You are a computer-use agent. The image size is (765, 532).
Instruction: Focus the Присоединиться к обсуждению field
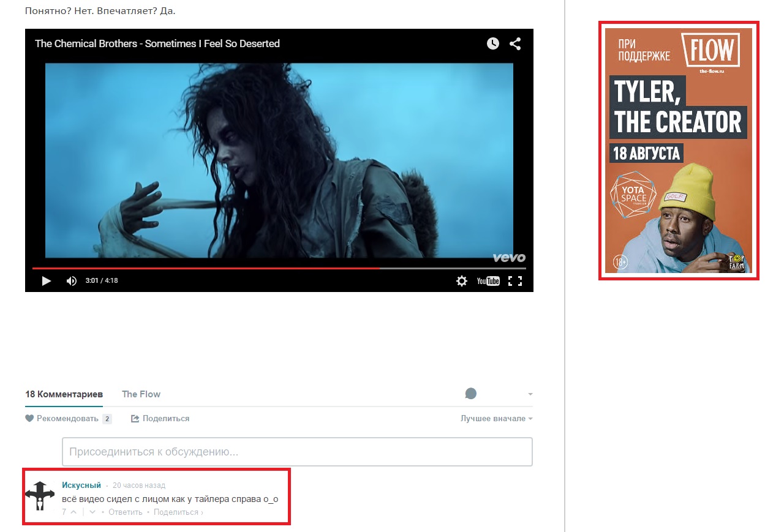click(x=297, y=452)
